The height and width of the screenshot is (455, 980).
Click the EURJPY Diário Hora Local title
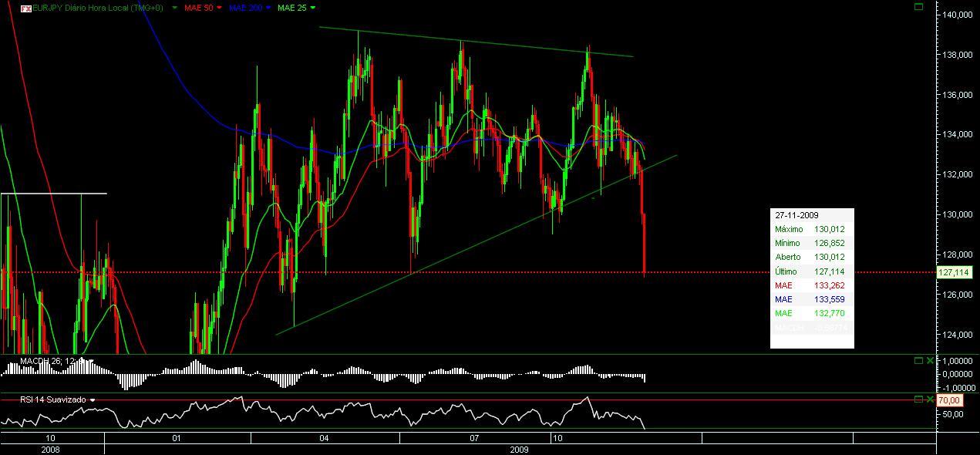click(99, 8)
